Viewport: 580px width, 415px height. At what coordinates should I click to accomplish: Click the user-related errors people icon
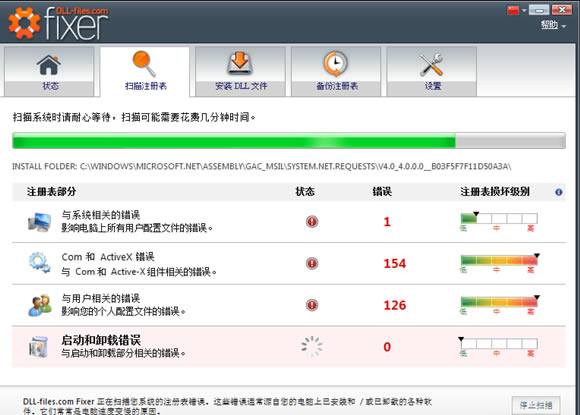tap(40, 305)
